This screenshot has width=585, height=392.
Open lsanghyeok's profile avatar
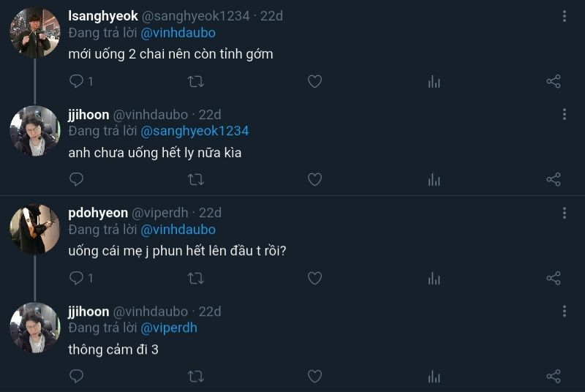point(34,32)
